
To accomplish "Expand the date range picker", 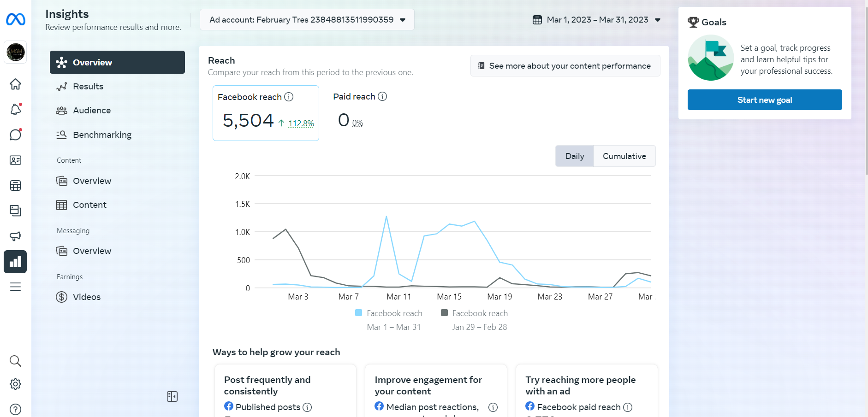I will pyautogui.click(x=597, y=20).
